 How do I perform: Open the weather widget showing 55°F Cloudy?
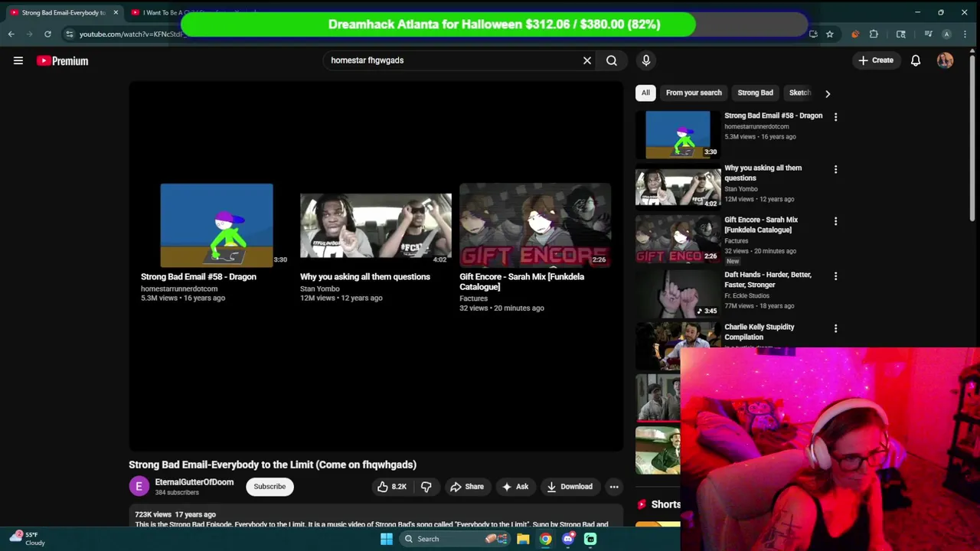point(27,539)
